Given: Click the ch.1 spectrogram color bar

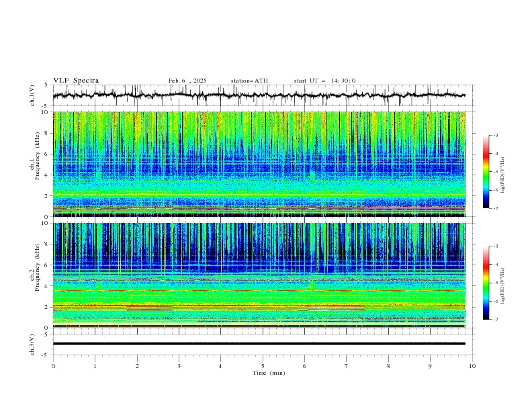Looking at the screenshot, I should point(486,172).
